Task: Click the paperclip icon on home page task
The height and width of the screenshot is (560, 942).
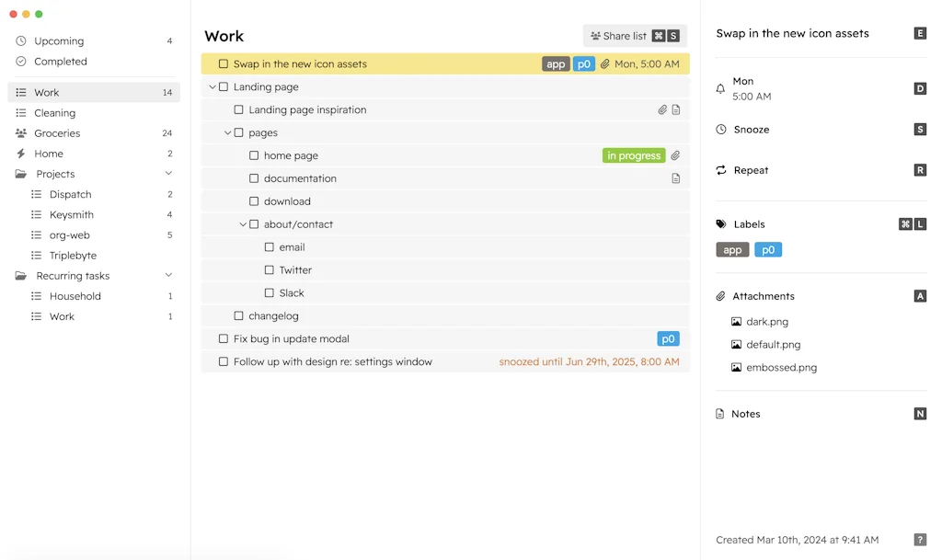Action: (x=675, y=155)
